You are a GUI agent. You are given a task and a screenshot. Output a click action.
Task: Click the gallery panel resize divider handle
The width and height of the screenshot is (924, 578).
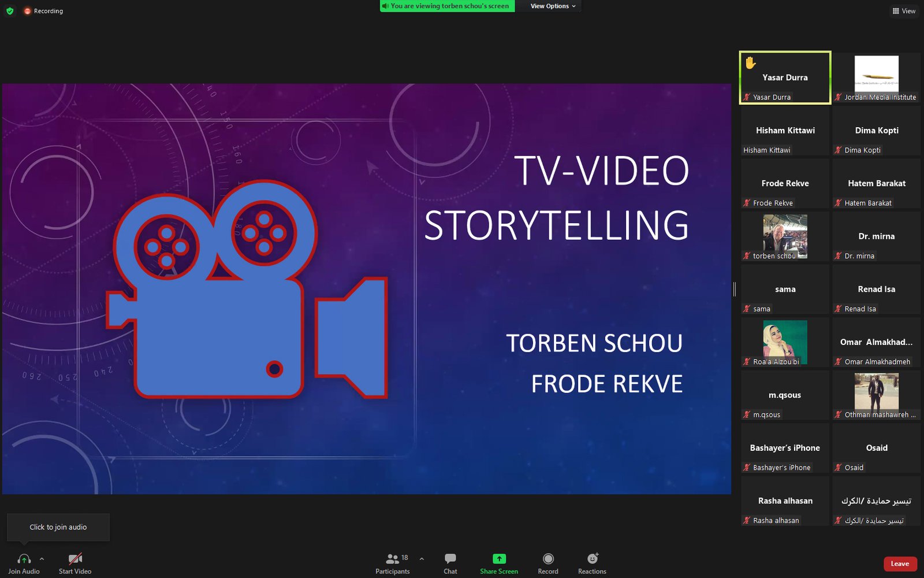click(x=735, y=289)
